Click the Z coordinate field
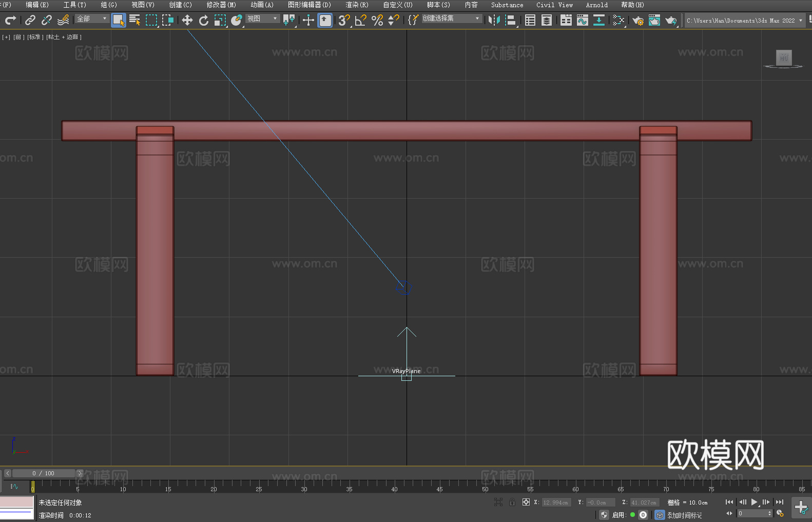This screenshot has height=522, width=812. pos(645,502)
